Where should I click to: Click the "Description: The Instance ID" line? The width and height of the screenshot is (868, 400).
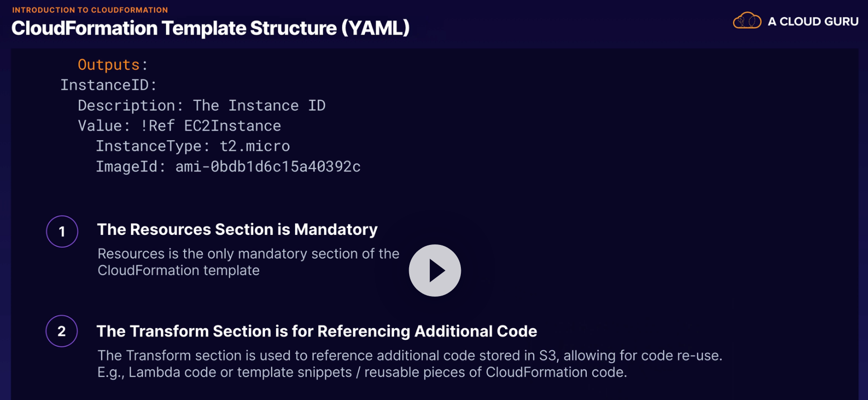click(x=201, y=105)
